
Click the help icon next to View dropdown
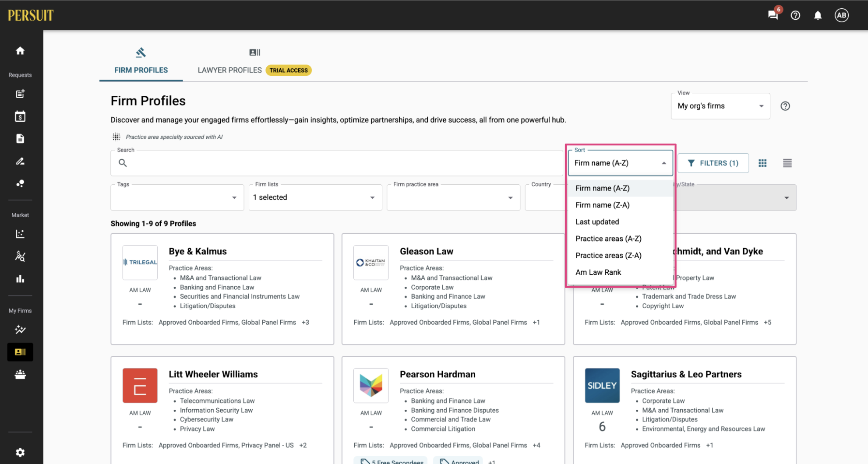[x=785, y=106]
